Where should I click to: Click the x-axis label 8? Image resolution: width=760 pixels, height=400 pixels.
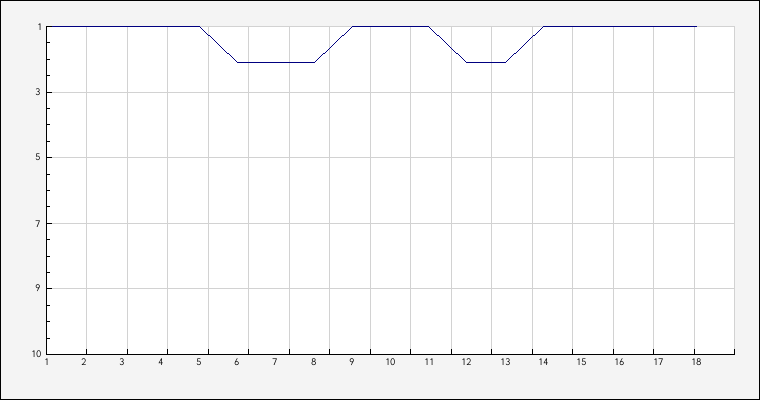pos(314,362)
